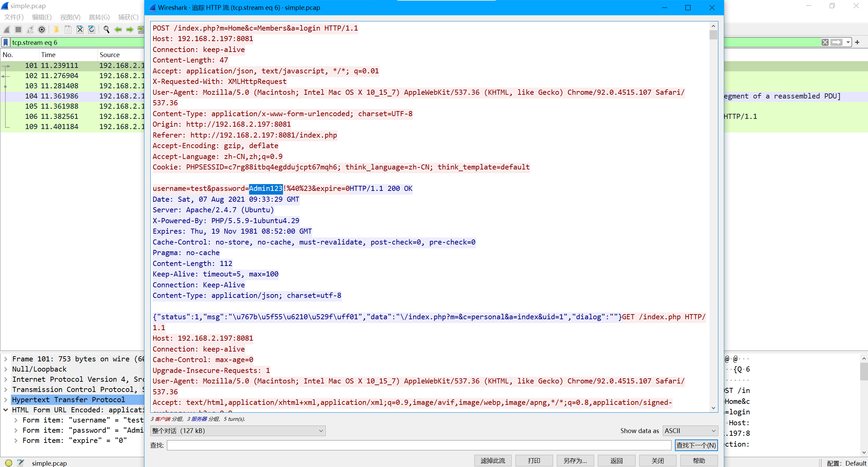Click the 另存为... button
The height and width of the screenshot is (467, 868).
[575, 461]
